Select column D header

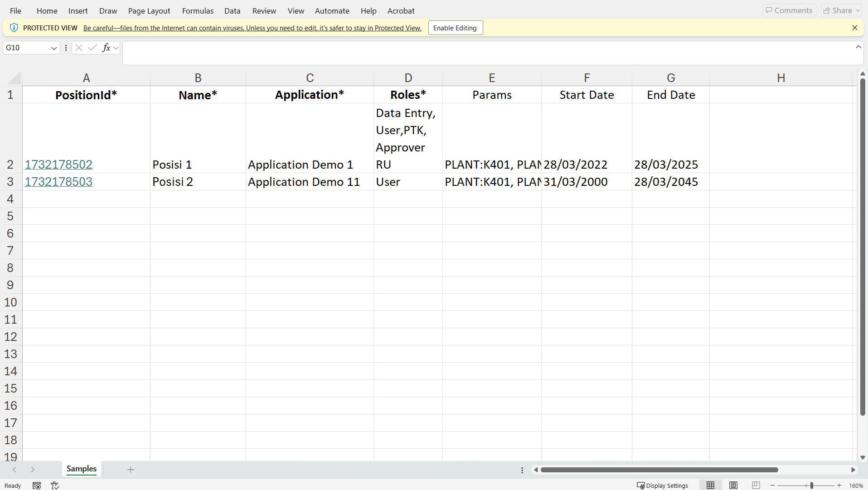pos(408,78)
